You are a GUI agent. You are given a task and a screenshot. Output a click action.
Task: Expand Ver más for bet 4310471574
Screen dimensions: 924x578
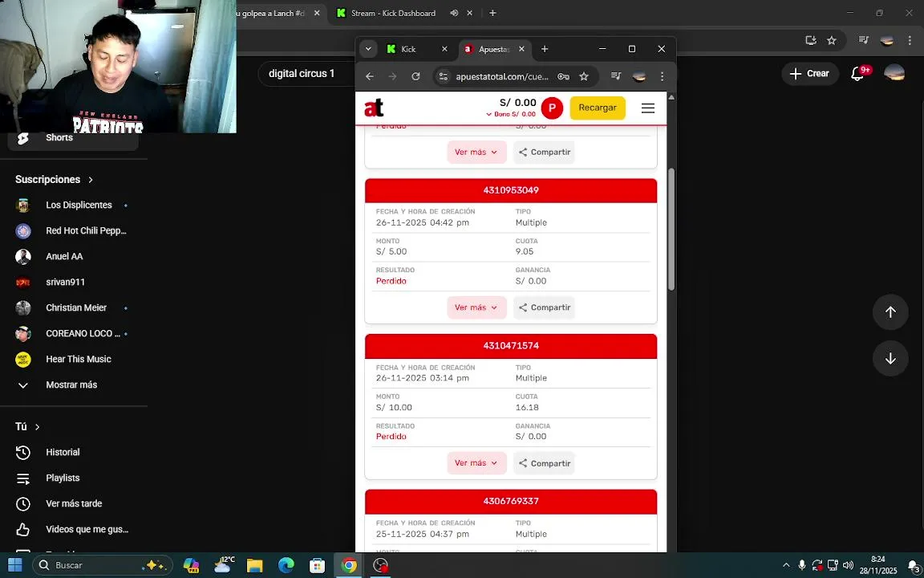476,463
